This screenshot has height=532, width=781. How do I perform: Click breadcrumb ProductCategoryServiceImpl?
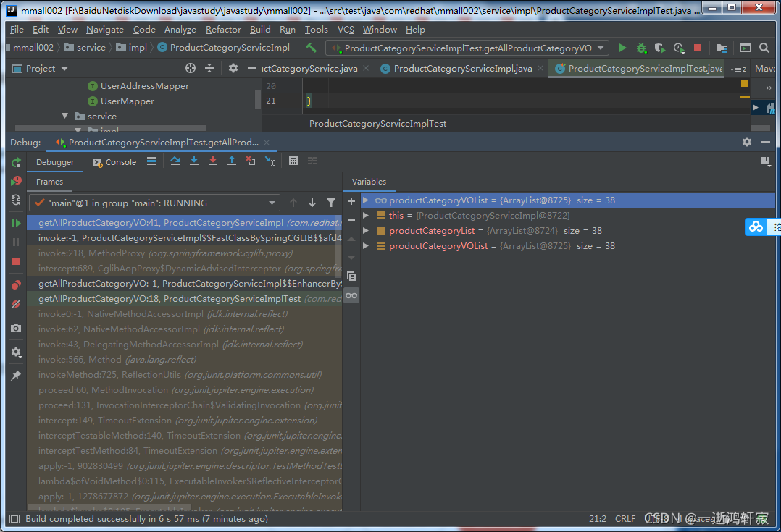click(x=224, y=48)
